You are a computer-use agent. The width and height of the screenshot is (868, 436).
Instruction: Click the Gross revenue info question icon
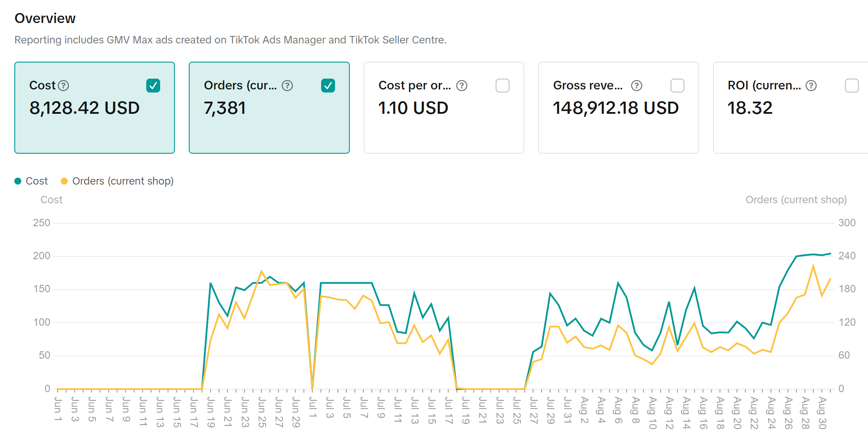636,86
